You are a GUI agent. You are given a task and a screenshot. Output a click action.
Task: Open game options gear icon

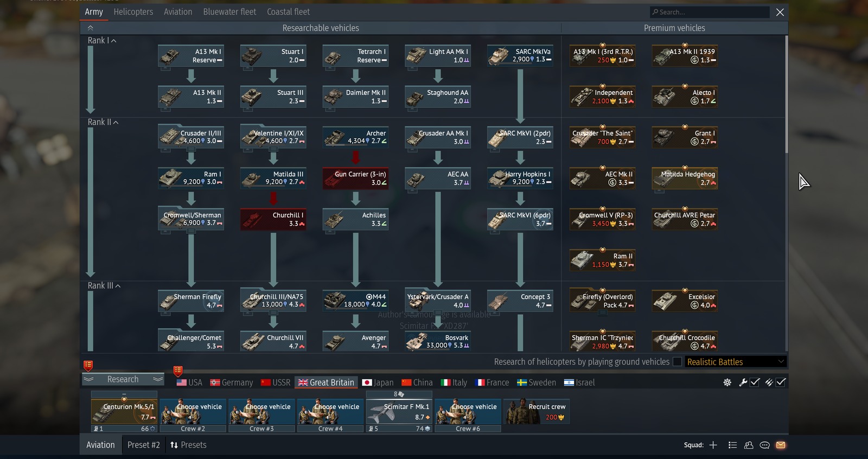[727, 382]
